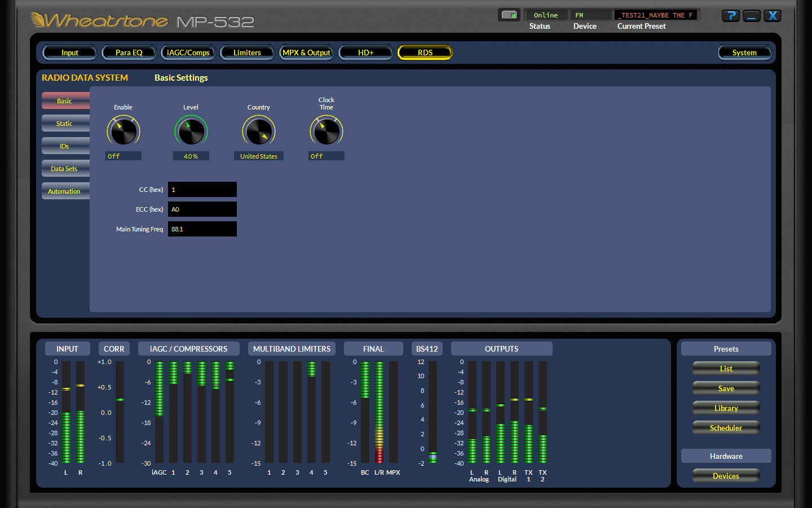Click the Presets panel header
Viewport: 812px width, 508px height.
[726, 349]
